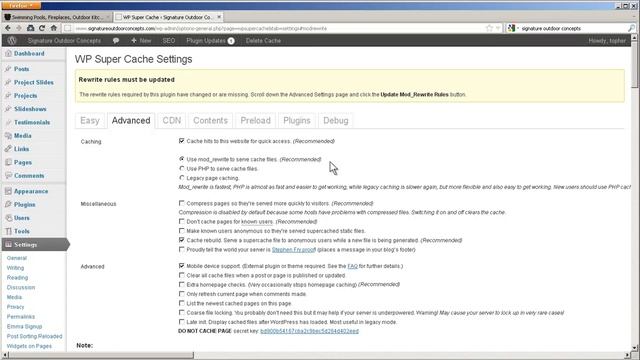Click the Settings sidebar icon
Viewport: 640px width, 360px height.
pos(8,244)
